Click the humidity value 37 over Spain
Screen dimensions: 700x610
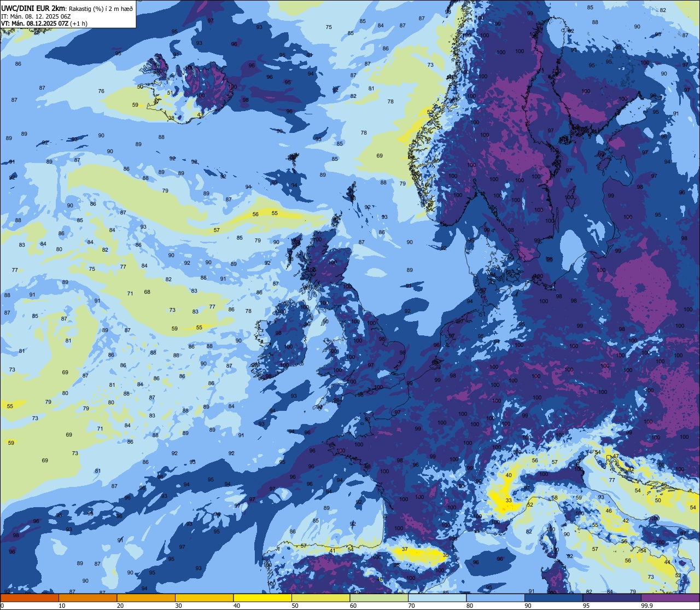pos(405,549)
